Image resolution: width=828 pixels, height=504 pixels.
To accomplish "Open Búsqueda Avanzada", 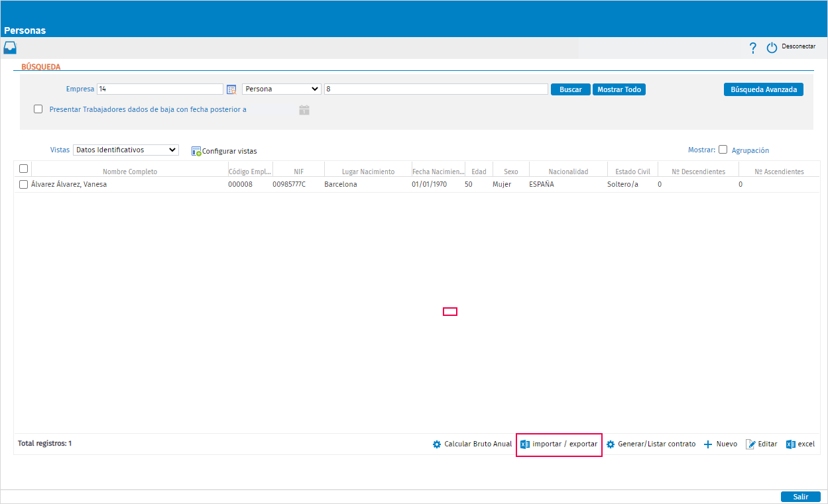I will coord(764,89).
